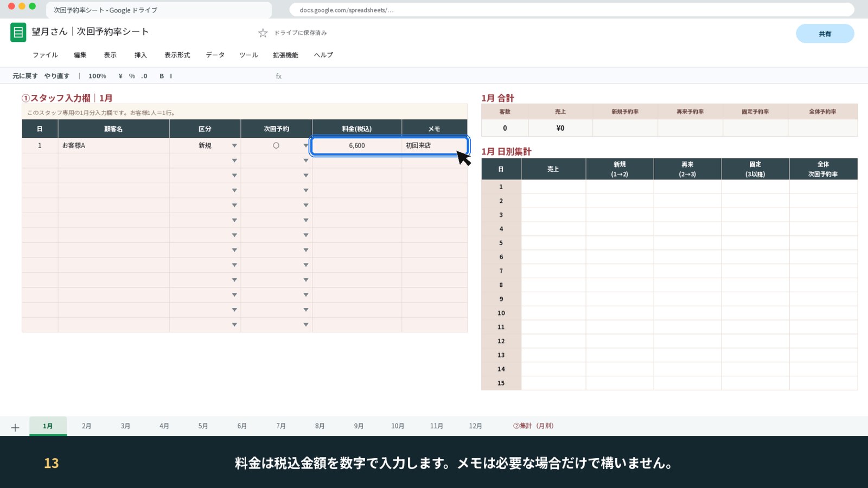Open the 拡張機能 menu
Screen dimensions: 868x488
pos(285,55)
